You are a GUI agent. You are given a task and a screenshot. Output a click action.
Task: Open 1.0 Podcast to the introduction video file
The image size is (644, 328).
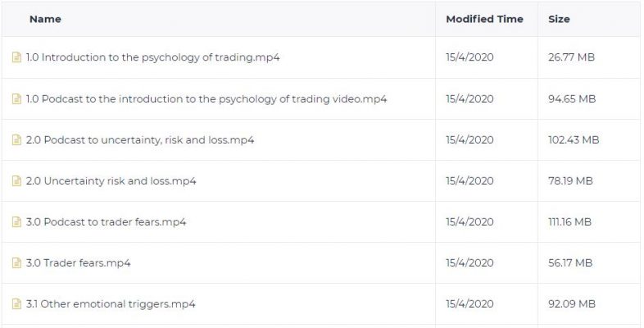click(x=206, y=98)
